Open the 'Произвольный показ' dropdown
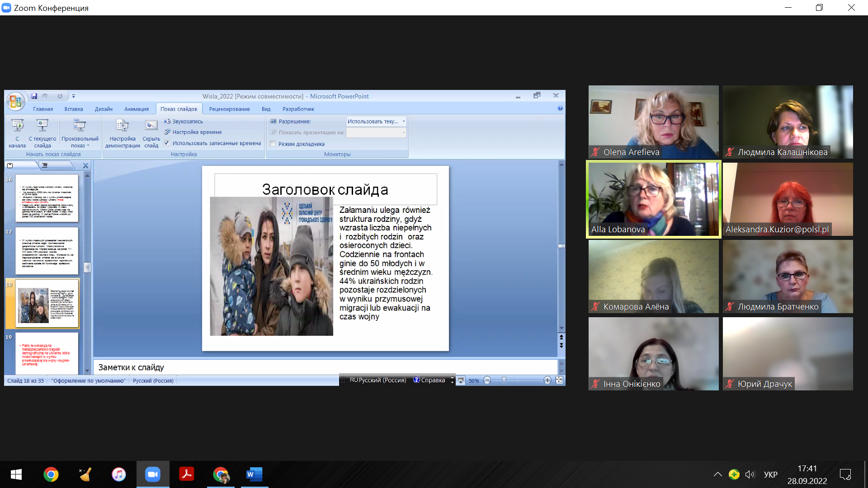This screenshot has width=868, height=488. 80,133
